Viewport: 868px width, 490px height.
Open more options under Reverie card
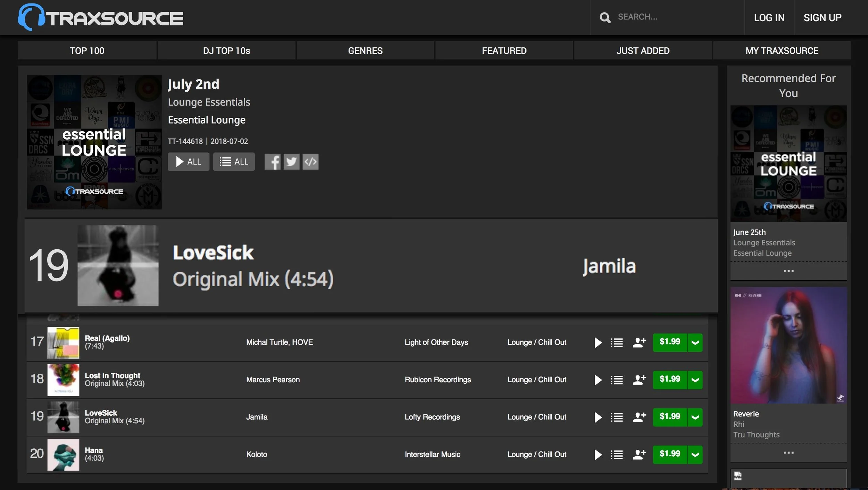pyautogui.click(x=788, y=452)
